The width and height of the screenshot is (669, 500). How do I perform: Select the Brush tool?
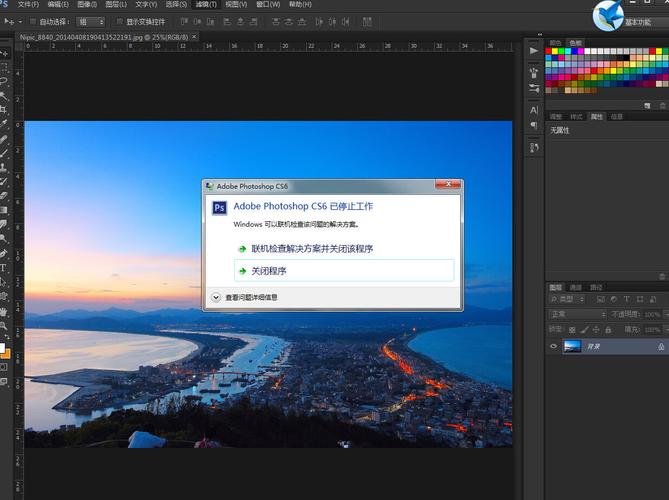point(3,153)
